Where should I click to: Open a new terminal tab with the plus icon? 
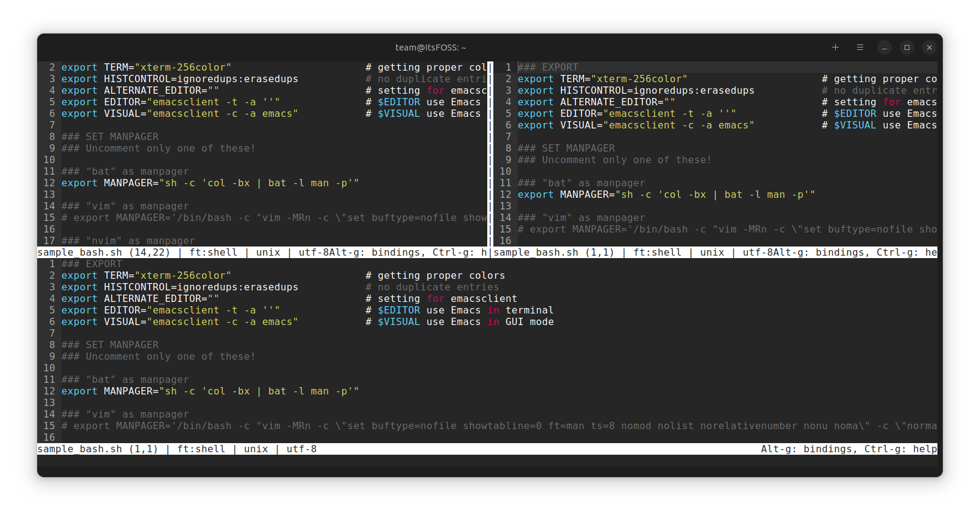835,47
